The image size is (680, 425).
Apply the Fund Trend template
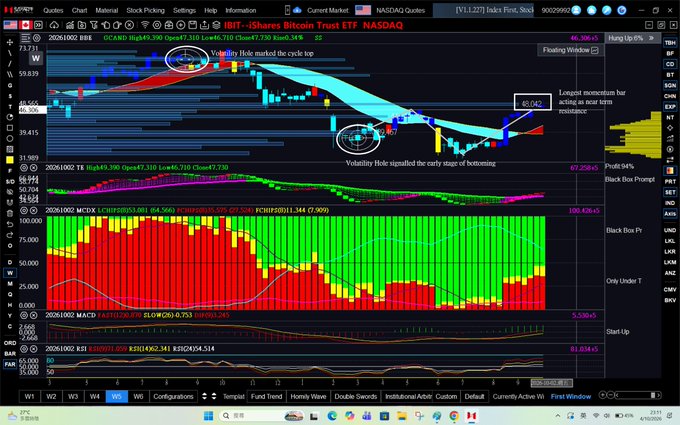(266, 396)
